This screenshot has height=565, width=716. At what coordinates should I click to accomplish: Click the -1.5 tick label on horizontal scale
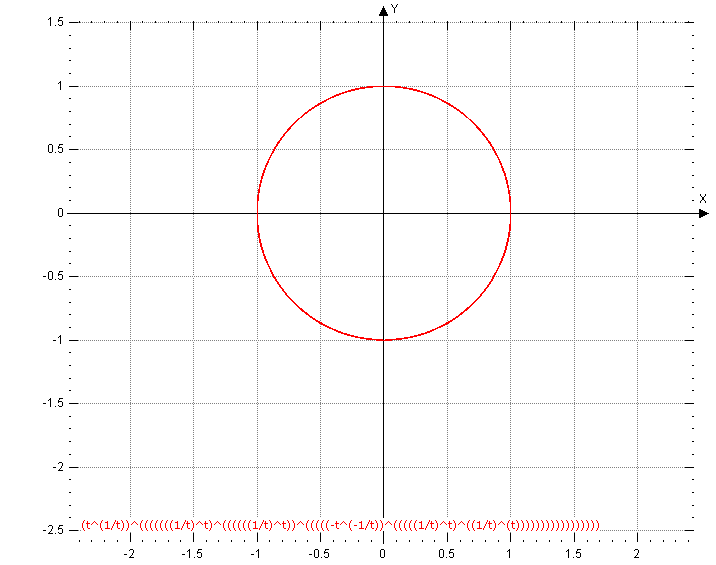192,552
